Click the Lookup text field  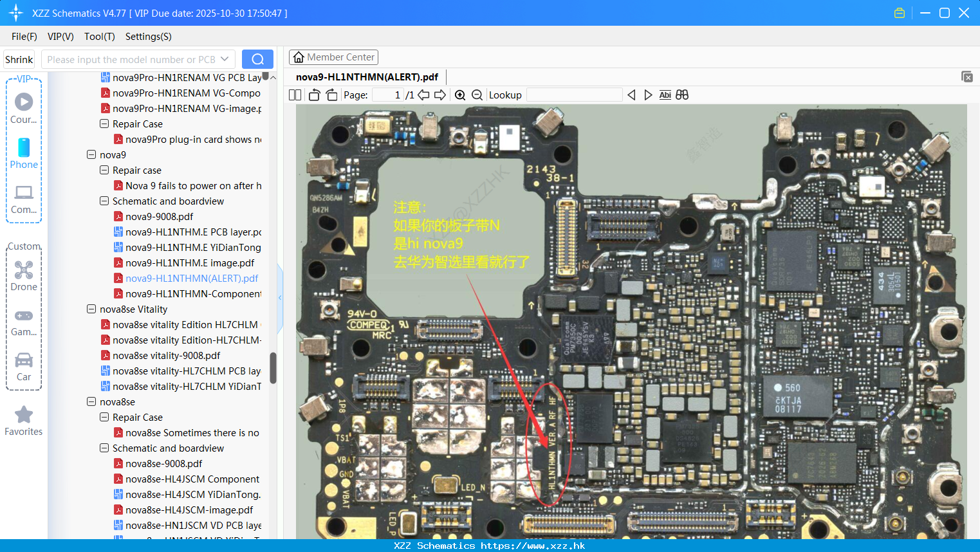(574, 95)
